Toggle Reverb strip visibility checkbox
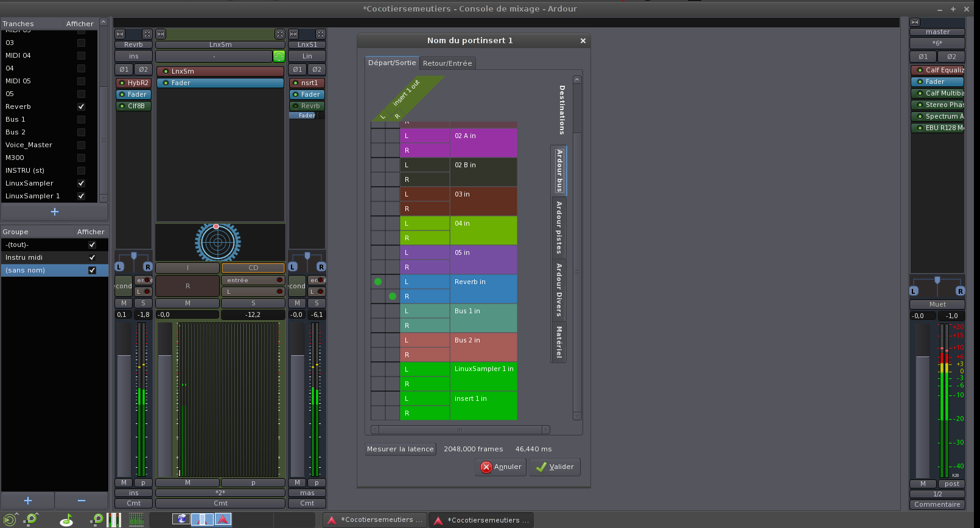This screenshot has width=980, height=528. pyautogui.click(x=81, y=106)
